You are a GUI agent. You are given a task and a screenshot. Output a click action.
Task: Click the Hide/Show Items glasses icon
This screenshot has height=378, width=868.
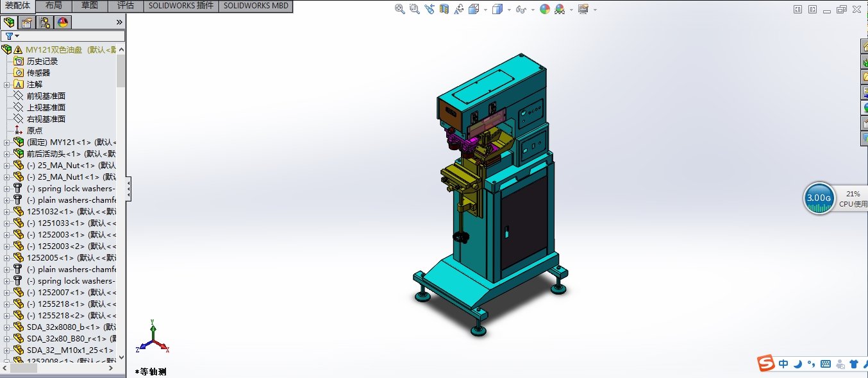point(521,9)
